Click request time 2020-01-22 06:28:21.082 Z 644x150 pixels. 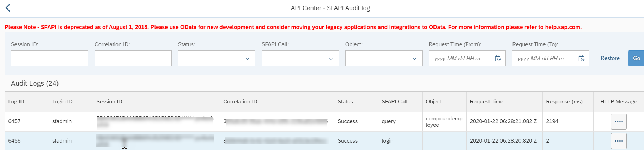click(x=503, y=121)
